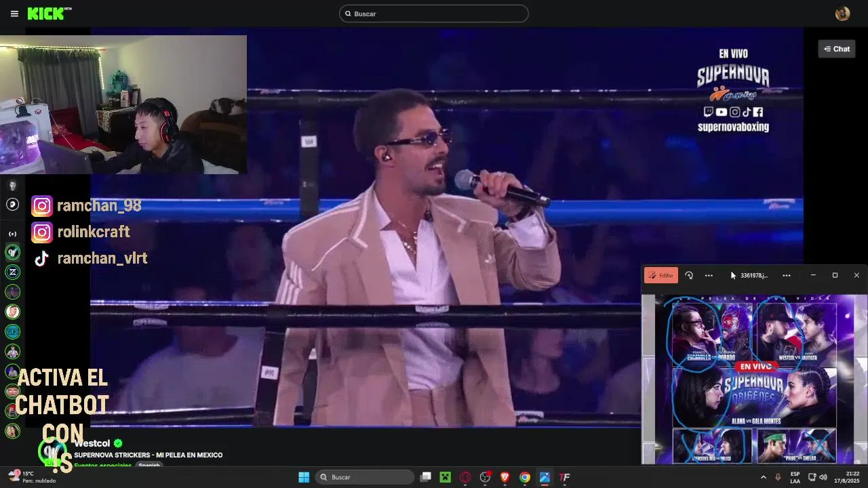Open the Kick hamburger menu
Viewport: 868px width, 488px height.
[x=14, y=14]
